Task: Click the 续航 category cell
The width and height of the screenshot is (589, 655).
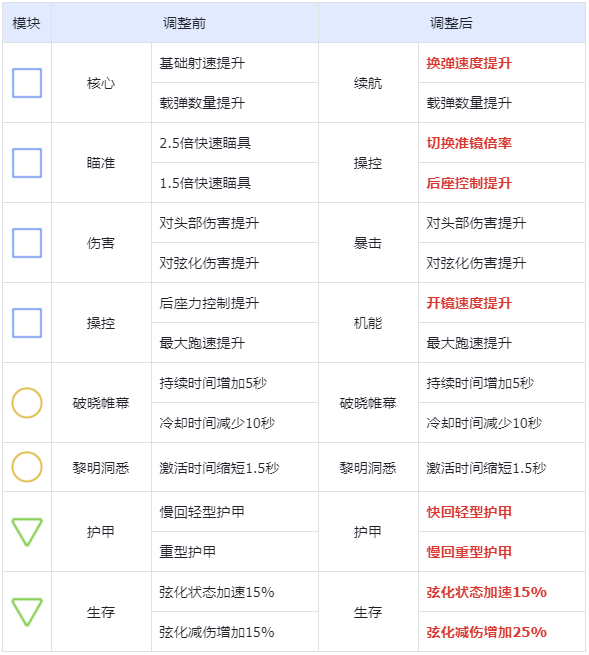Action: pos(368,83)
